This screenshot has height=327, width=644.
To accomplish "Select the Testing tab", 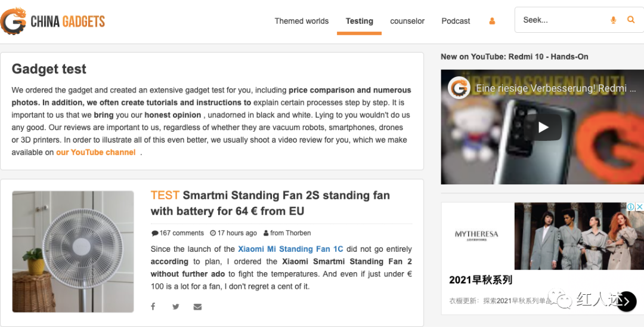I will pos(360,21).
